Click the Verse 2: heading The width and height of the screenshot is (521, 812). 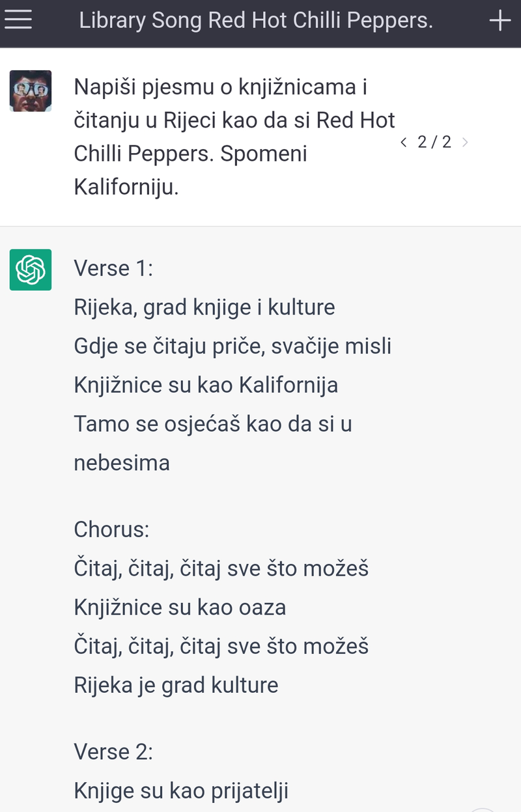pyautogui.click(x=113, y=751)
